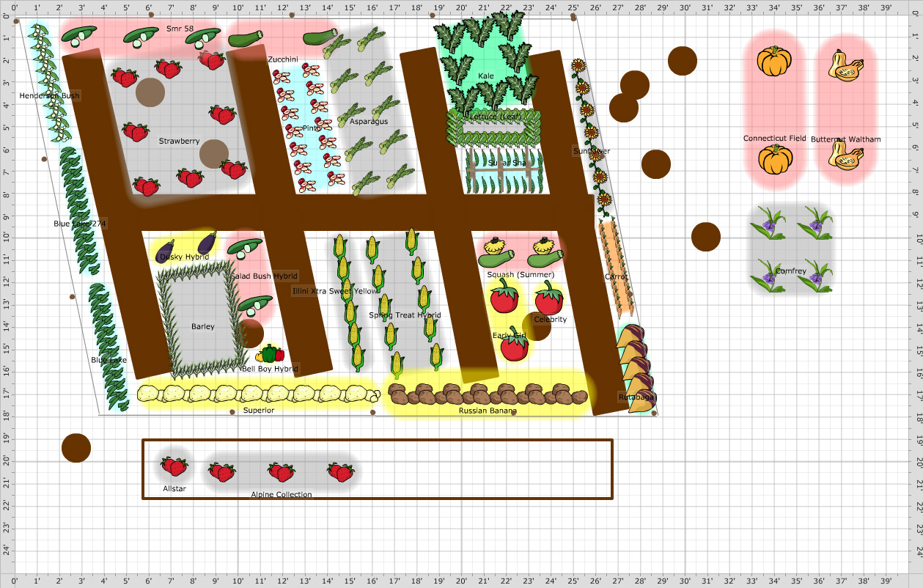Click the lower pumpkin in the Connecticut Field bed
This screenshot has height=588, width=923.
pos(774,159)
